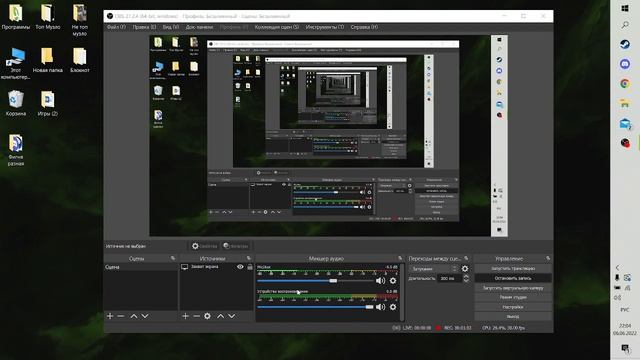Click the Windows Start button
This screenshot has width=640, height=360.
click(624, 8)
